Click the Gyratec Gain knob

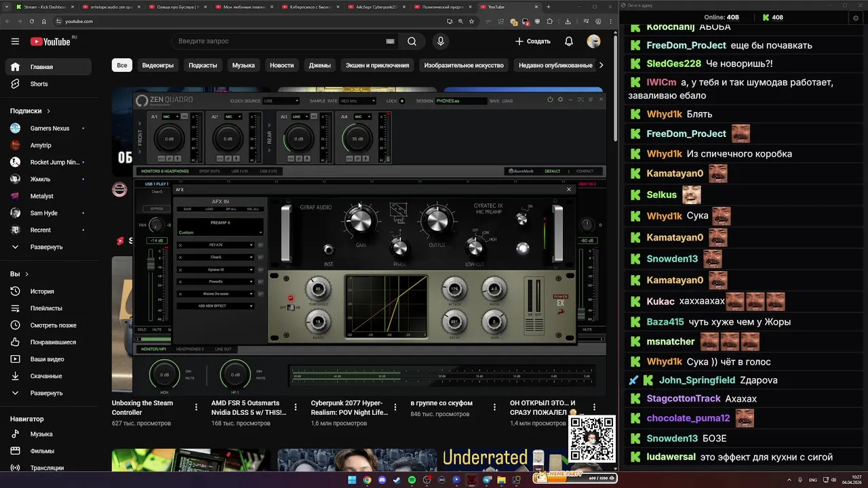361,220
